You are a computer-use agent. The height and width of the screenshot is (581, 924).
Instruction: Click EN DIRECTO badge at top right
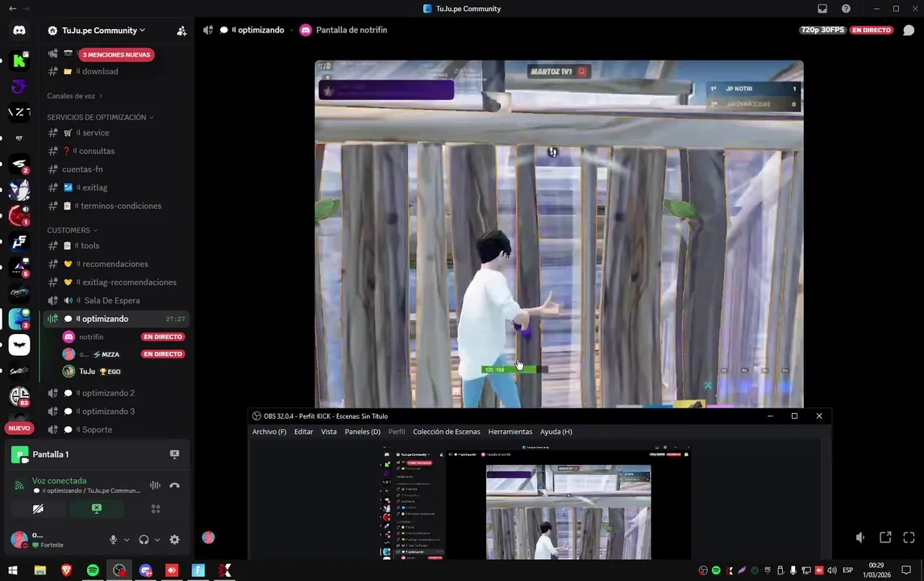(872, 30)
